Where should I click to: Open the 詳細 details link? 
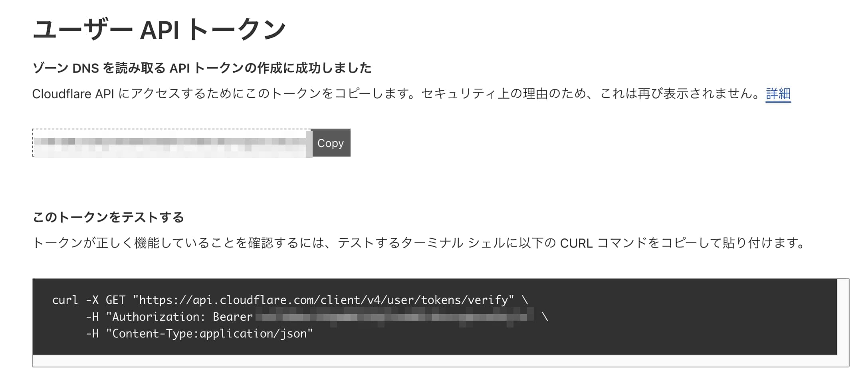coord(778,94)
